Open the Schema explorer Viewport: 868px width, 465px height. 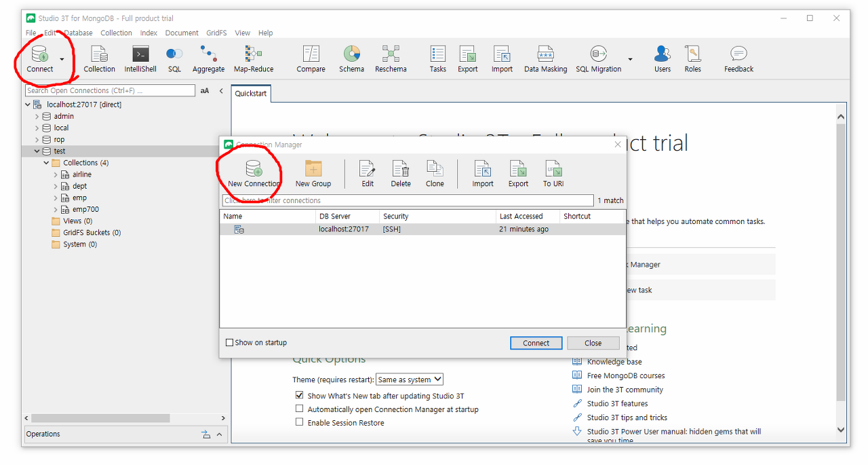click(351, 59)
